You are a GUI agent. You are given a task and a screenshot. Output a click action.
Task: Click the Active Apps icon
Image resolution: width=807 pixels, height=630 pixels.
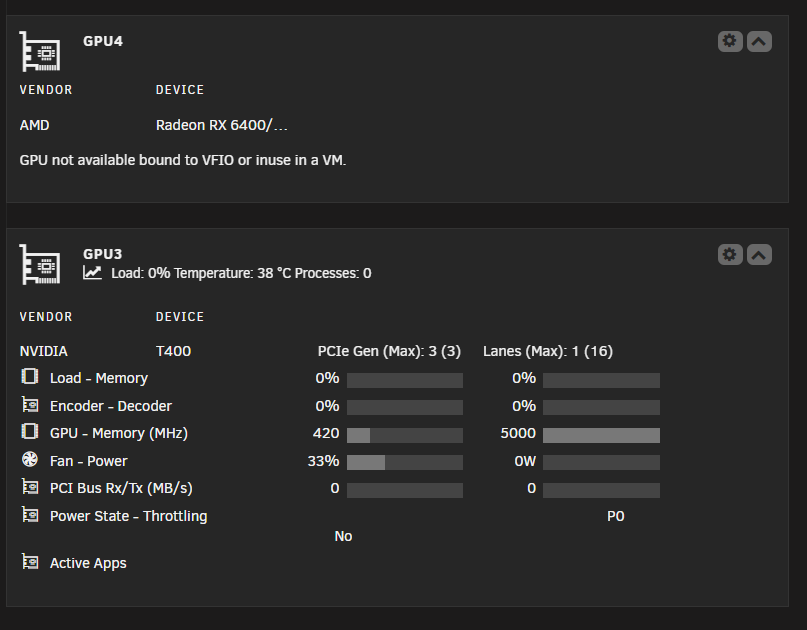tap(30, 562)
